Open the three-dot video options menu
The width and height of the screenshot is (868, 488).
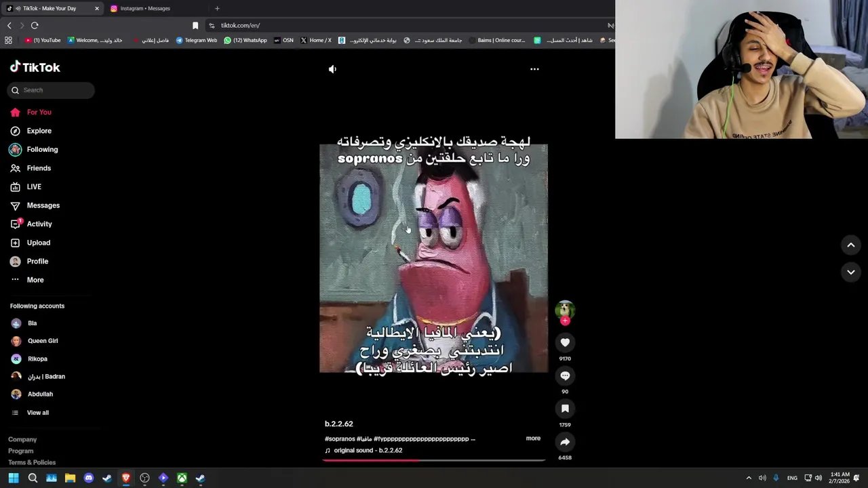(x=534, y=69)
